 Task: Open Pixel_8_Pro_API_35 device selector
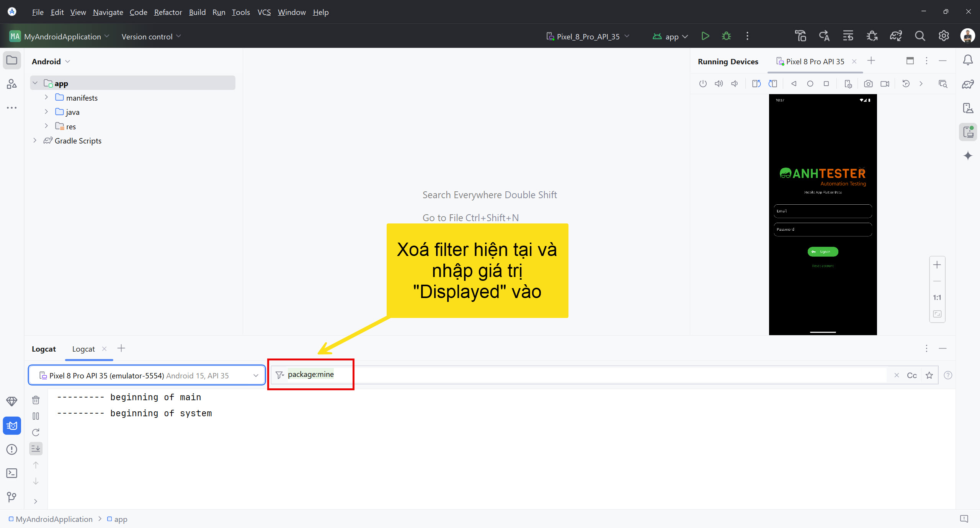point(588,36)
